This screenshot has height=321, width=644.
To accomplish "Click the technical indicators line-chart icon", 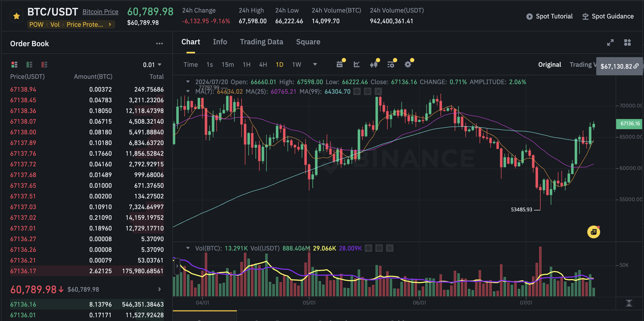I will tap(357, 64).
